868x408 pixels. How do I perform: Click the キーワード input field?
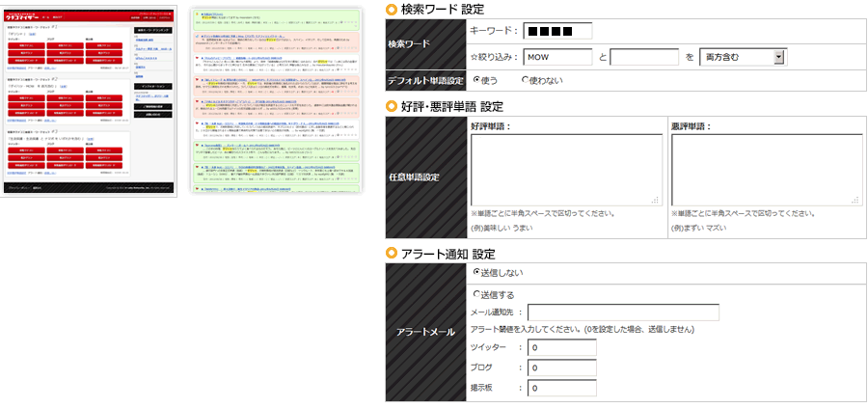pos(556,32)
